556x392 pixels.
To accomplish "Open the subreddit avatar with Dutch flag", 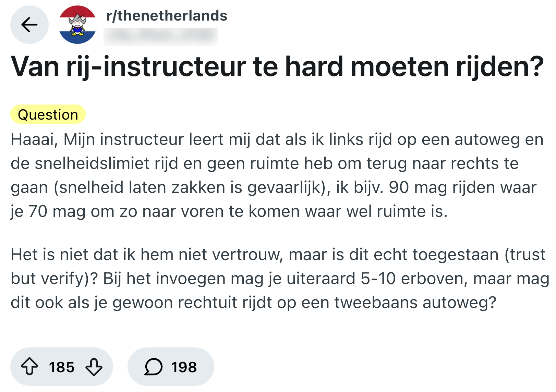I will tap(77, 25).
